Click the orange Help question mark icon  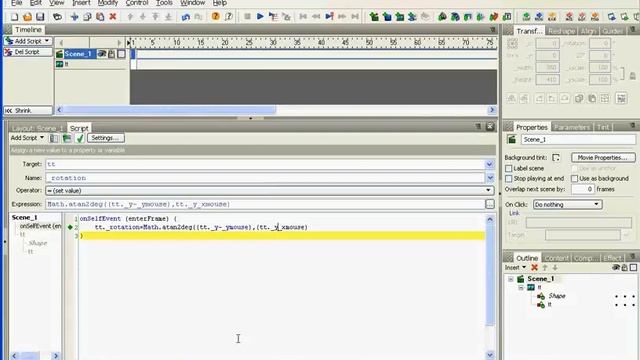(216, 17)
